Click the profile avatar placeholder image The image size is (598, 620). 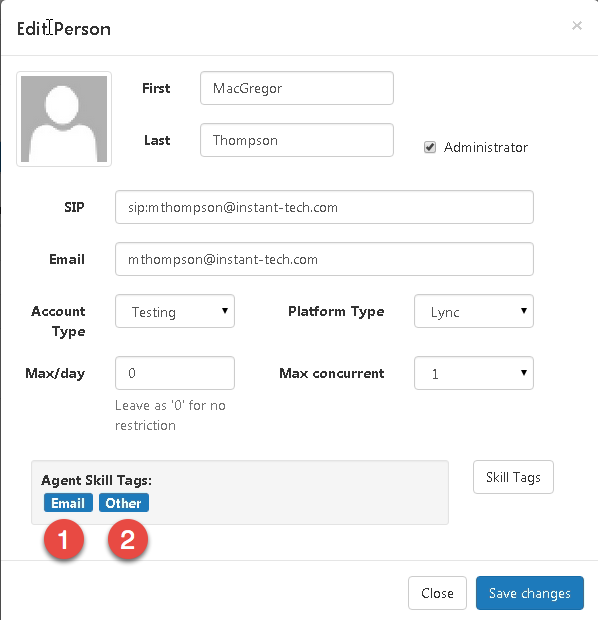(64, 119)
